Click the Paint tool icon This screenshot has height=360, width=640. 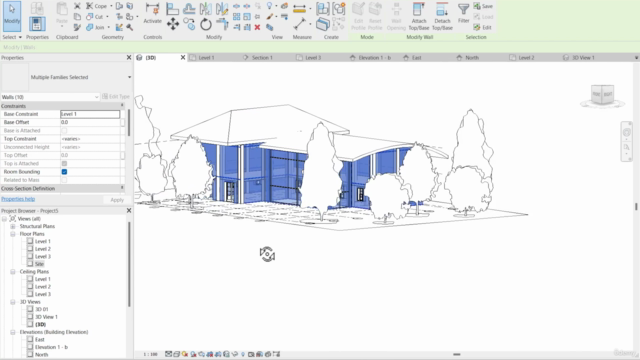(x=269, y=17)
